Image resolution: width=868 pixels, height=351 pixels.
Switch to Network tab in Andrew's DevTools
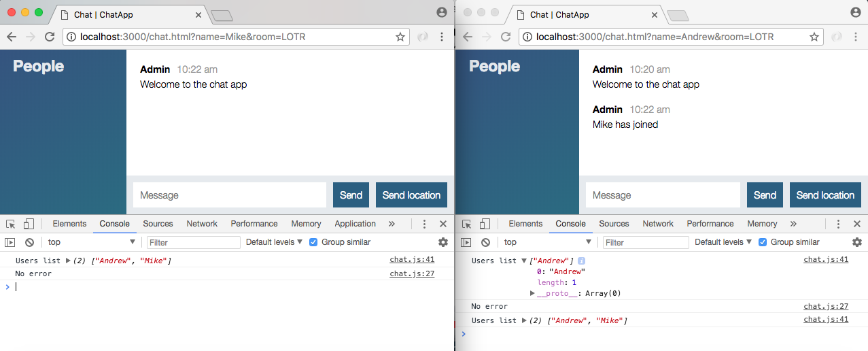point(658,224)
